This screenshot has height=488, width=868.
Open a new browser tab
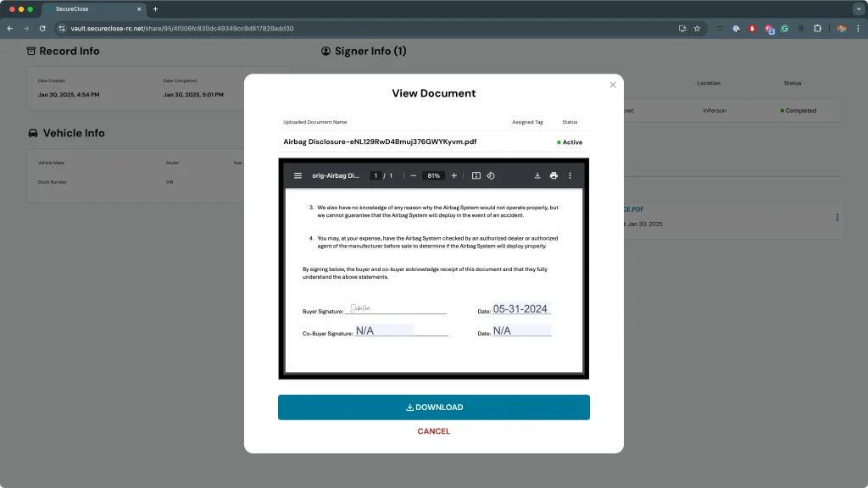(x=155, y=8)
